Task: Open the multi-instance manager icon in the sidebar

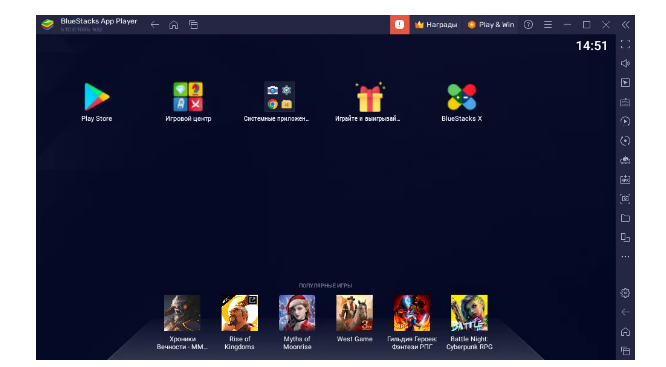Action: coord(625,160)
